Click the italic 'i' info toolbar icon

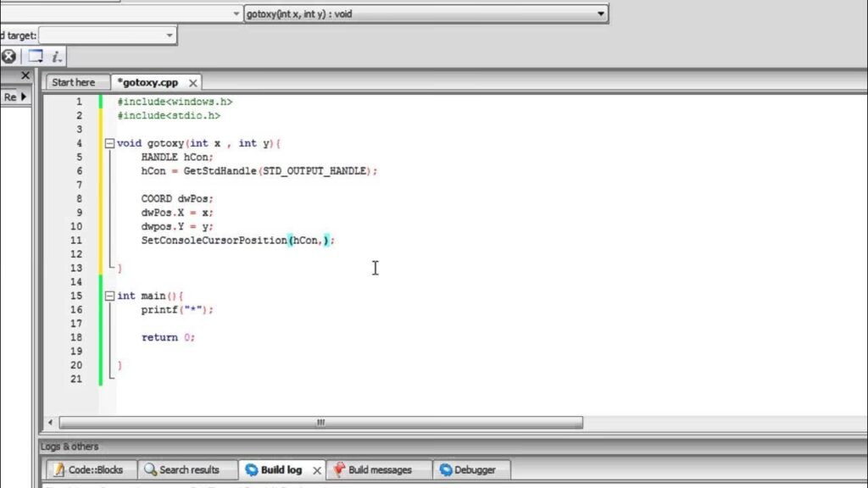point(57,57)
